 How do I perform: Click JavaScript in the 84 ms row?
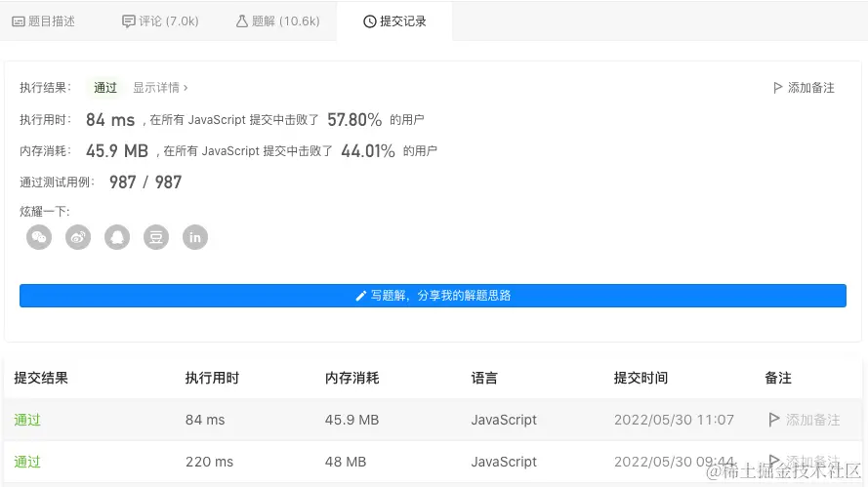pos(504,420)
